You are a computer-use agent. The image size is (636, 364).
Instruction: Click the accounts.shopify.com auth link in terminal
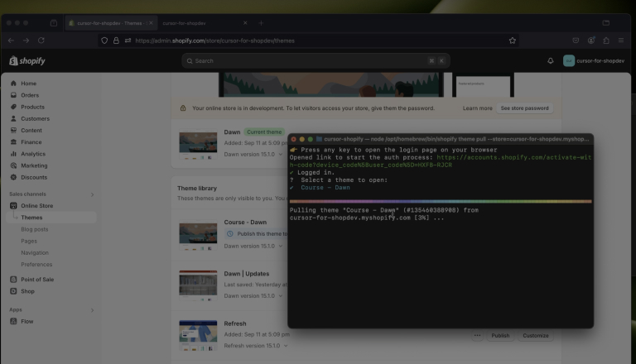[441, 161]
